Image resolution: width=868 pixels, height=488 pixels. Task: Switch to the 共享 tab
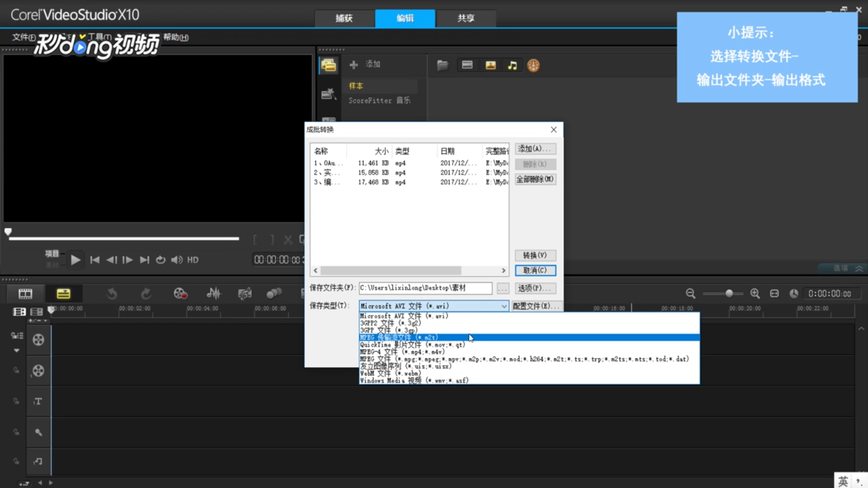click(466, 18)
